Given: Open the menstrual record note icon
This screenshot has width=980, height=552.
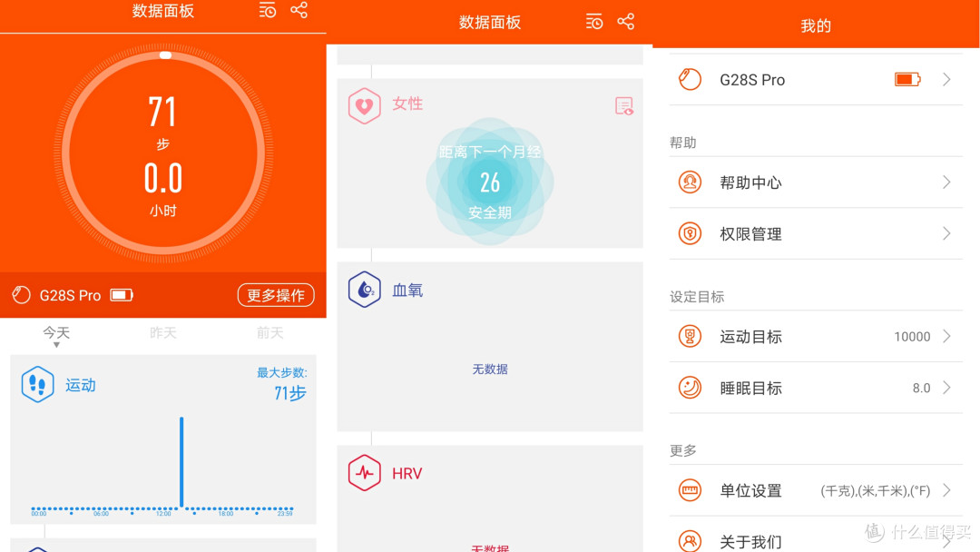Looking at the screenshot, I should pos(623,106).
